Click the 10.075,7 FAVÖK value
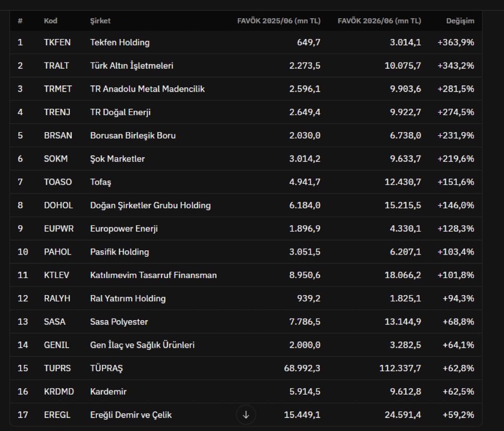Viewport: 504px width, 431px height. click(x=403, y=66)
